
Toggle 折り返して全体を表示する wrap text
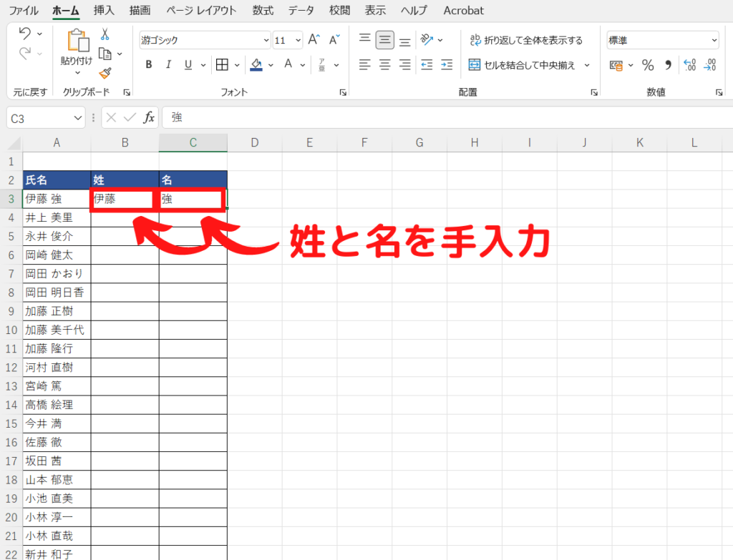(526, 40)
